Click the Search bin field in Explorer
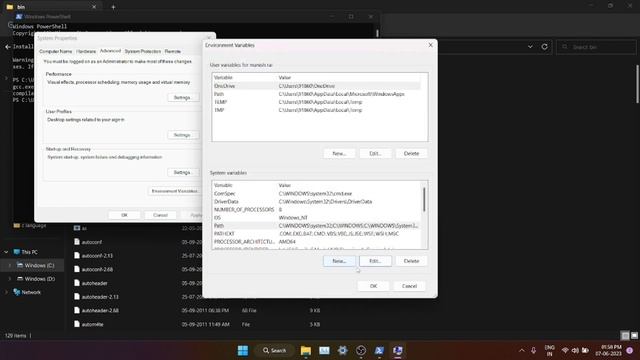This screenshot has height=360, width=640. [597, 47]
